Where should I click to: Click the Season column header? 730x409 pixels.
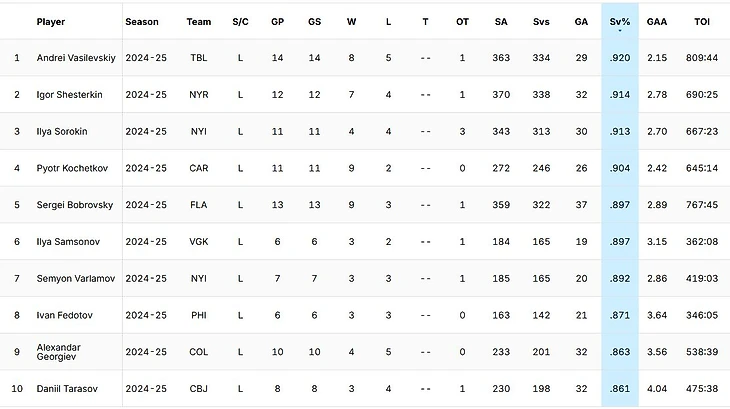pyautogui.click(x=142, y=21)
